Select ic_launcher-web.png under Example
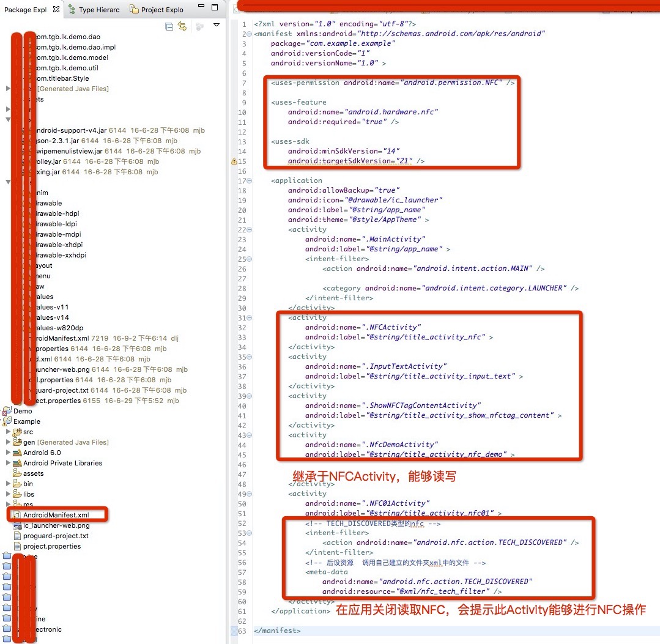This screenshot has height=644, width=660. click(x=56, y=525)
